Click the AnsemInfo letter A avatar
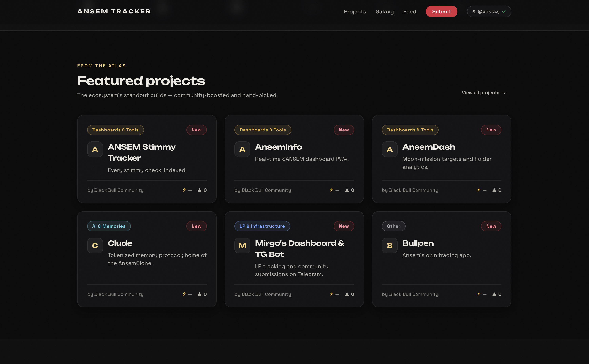The width and height of the screenshot is (589, 364). point(242,149)
